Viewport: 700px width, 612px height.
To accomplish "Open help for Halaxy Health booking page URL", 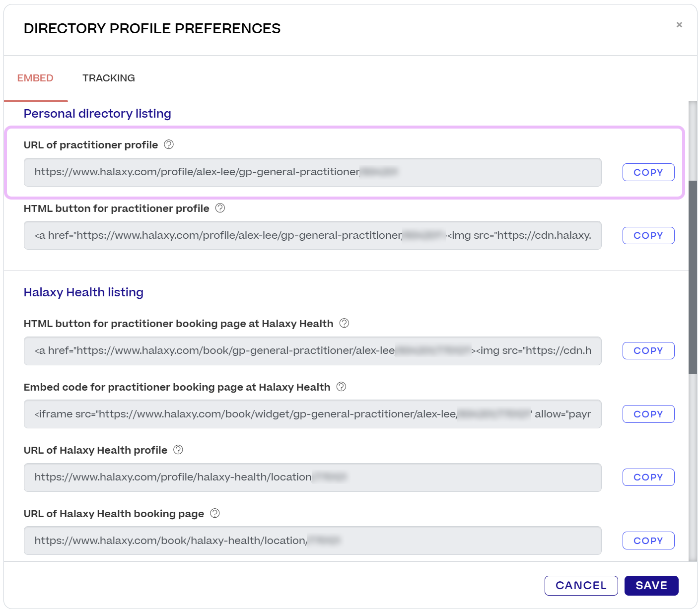I will 215,513.
